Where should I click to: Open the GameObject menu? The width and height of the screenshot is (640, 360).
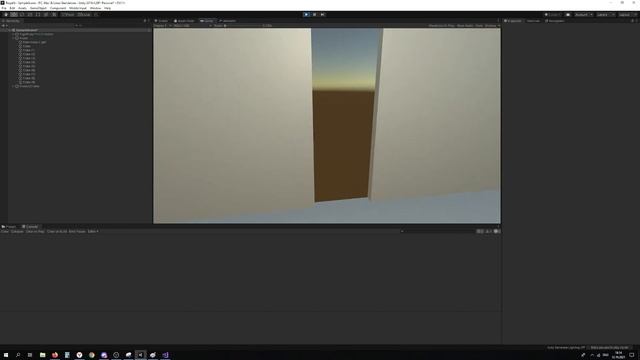[x=38, y=8]
